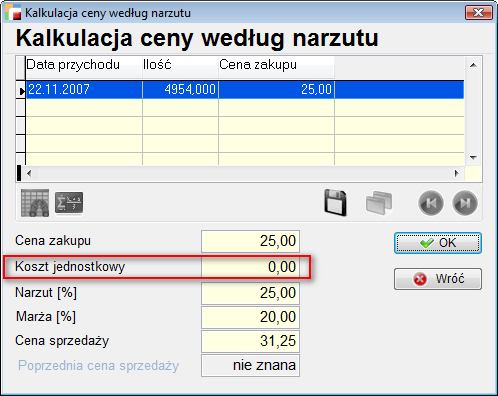Image resolution: width=498 pixels, height=396 pixels.
Task: Click the grid search binoculars icon
Action: point(35,203)
